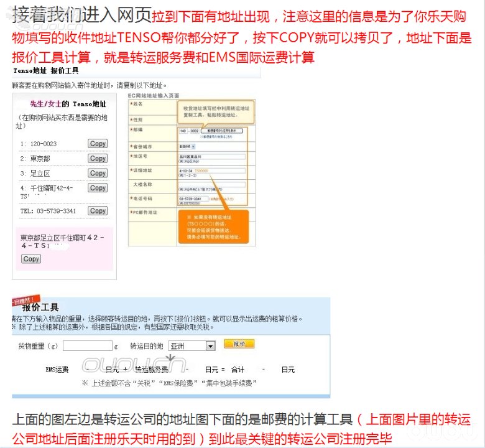Click Copy next to 東京都
The height and width of the screenshot is (448, 485).
pos(98,159)
